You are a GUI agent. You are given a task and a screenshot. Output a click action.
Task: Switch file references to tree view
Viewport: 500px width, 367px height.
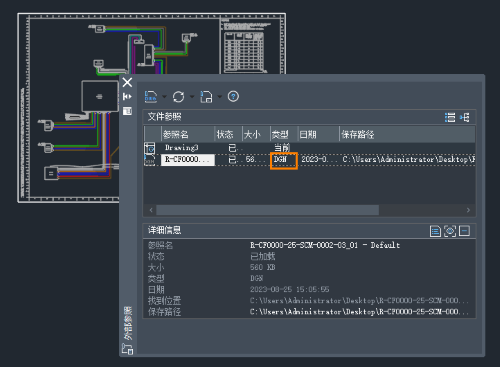click(x=465, y=117)
